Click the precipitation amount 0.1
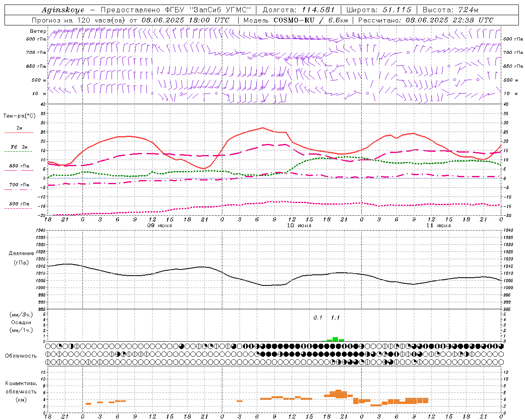Image resolution: width=525 pixels, height=420 pixels. pos(318,318)
